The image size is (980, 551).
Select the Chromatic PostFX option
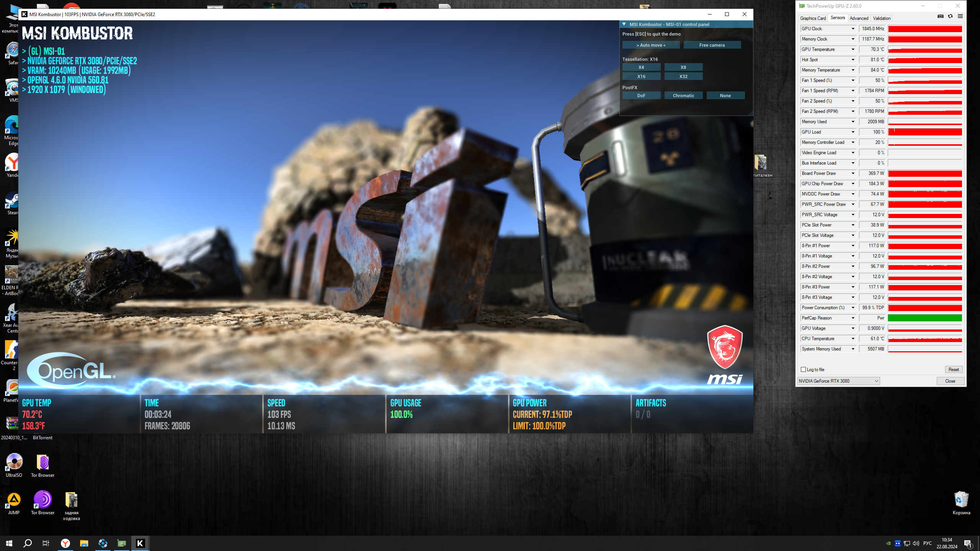(x=683, y=96)
